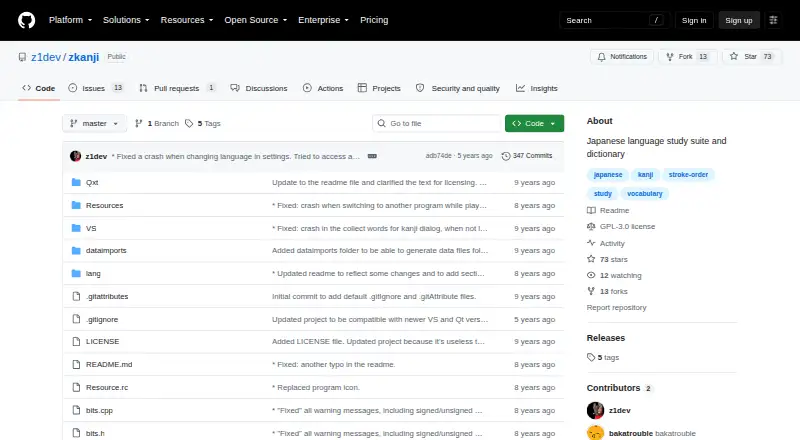Click the study topic tag

click(603, 193)
